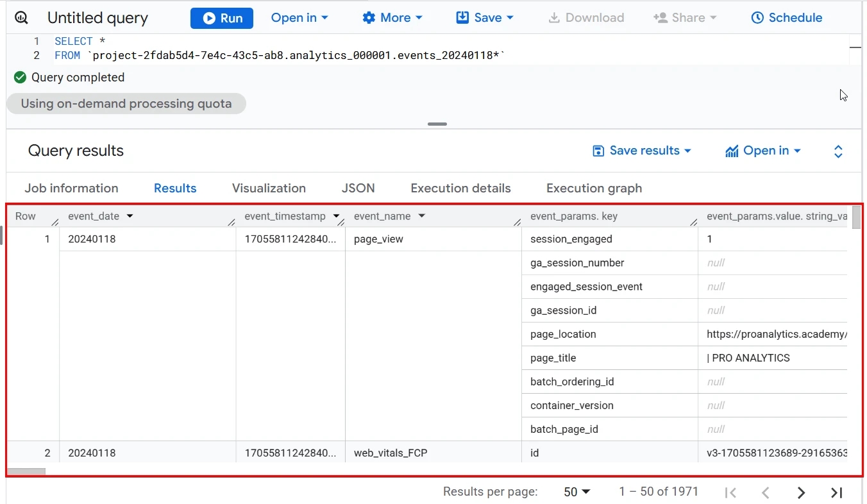Click the Schedule button

point(786,18)
